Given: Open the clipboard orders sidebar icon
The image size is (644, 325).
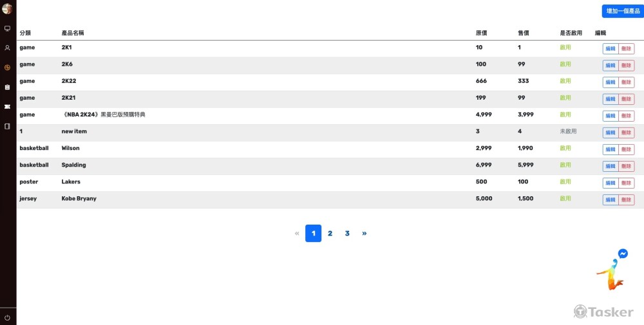Looking at the screenshot, I should coord(8,87).
